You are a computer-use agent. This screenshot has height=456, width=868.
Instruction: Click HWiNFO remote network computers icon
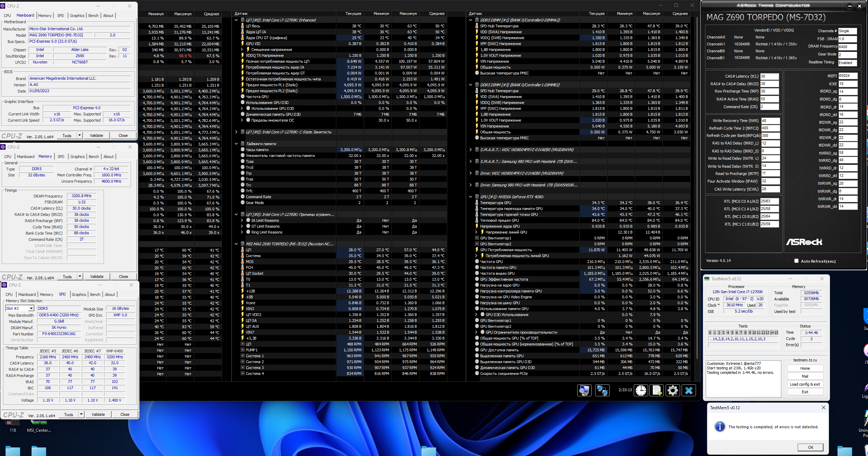pyautogui.click(x=602, y=391)
